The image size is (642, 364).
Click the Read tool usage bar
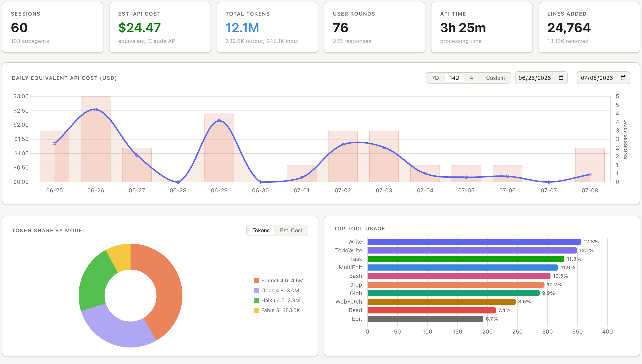[432, 310]
